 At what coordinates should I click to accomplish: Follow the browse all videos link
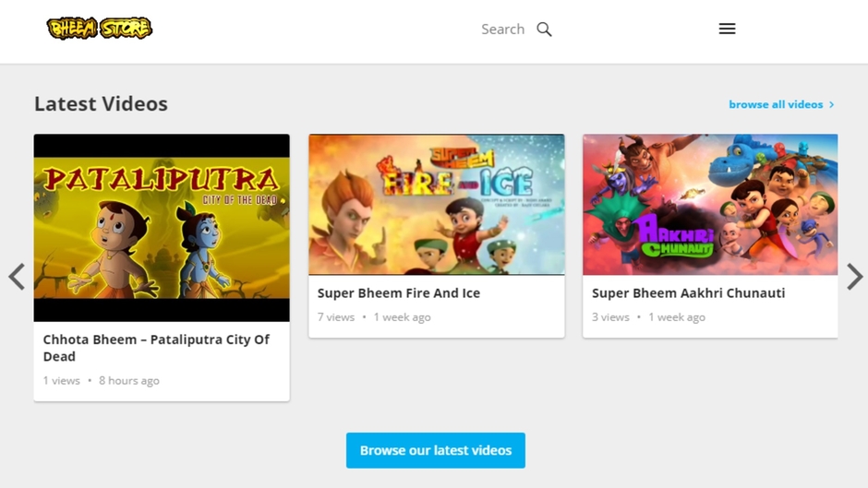[781, 104]
